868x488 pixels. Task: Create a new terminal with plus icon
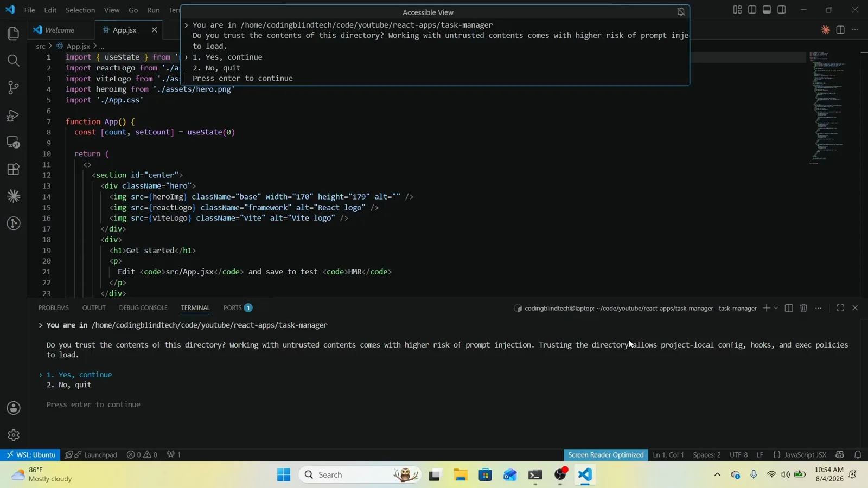(766, 308)
